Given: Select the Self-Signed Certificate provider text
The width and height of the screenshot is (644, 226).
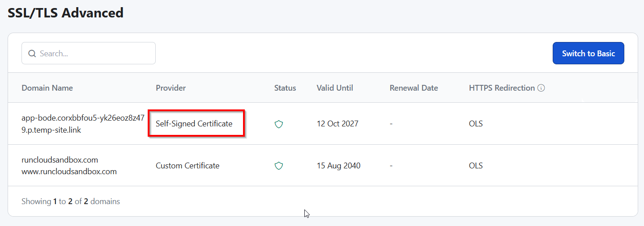Looking at the screenshot, I should pyautogui.click(x=194, y=124).
